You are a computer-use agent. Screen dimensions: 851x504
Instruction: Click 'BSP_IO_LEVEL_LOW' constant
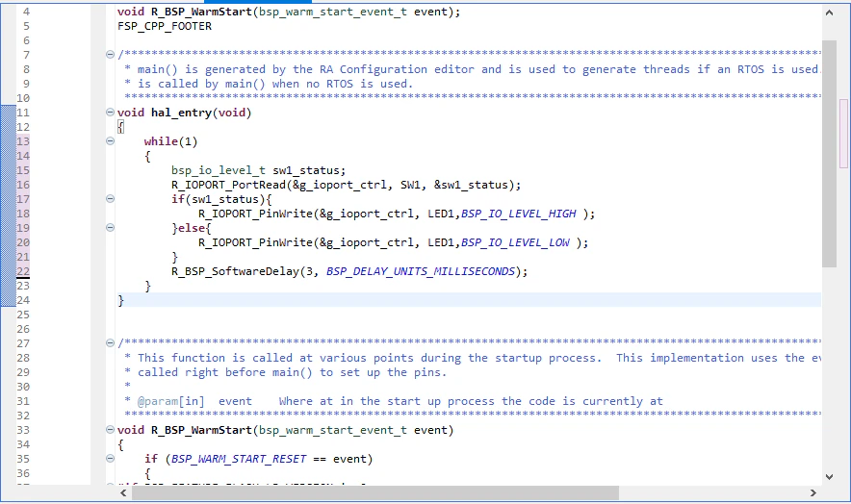(x=515, y=242)
